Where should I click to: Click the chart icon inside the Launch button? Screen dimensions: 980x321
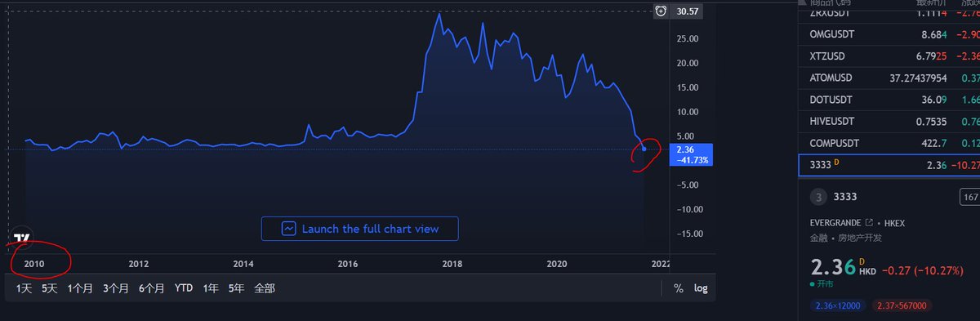coord(288,229)
